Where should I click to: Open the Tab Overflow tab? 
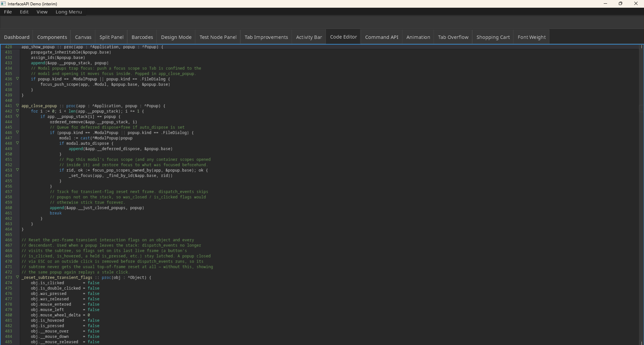pos(453,37)
